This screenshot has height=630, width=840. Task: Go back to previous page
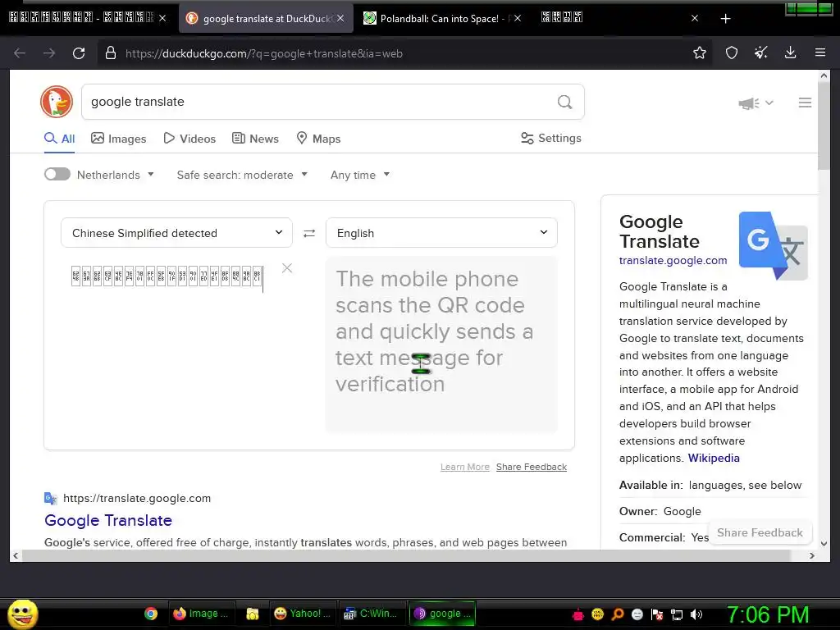(x=20, y=53)
